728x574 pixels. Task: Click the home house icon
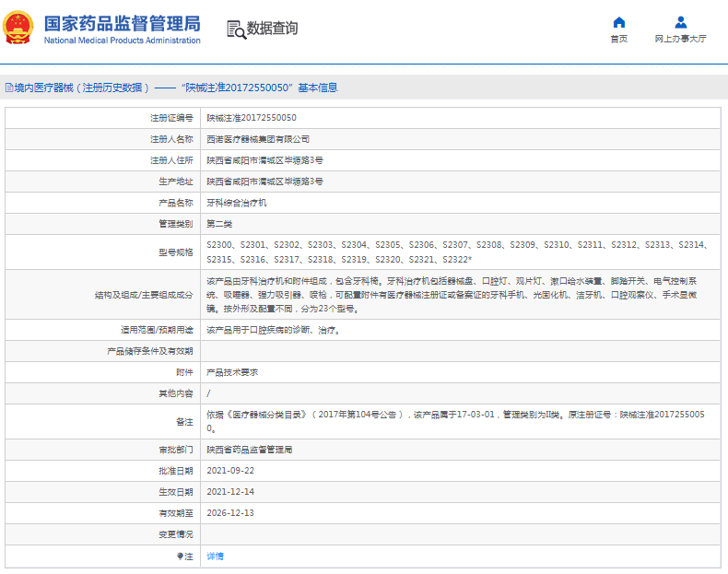619,22
